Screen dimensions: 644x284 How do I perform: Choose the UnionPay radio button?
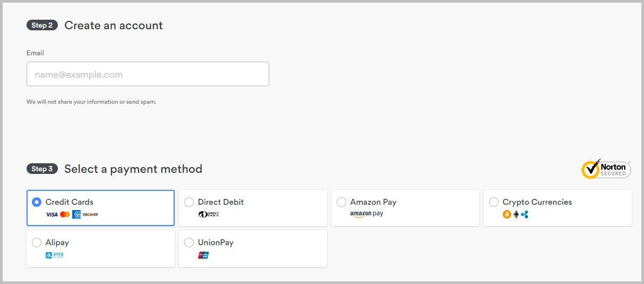coord(189,243)
